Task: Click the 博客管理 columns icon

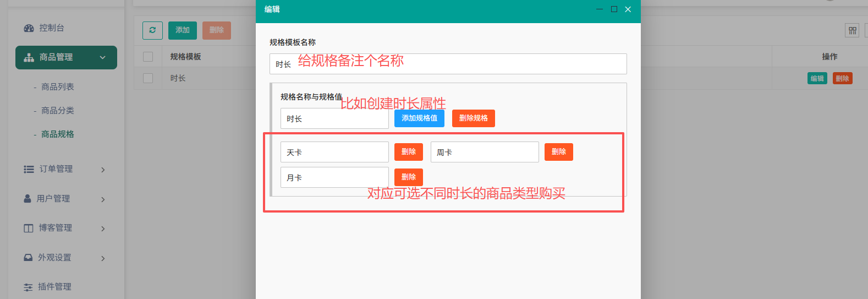Action: (29, 228)
